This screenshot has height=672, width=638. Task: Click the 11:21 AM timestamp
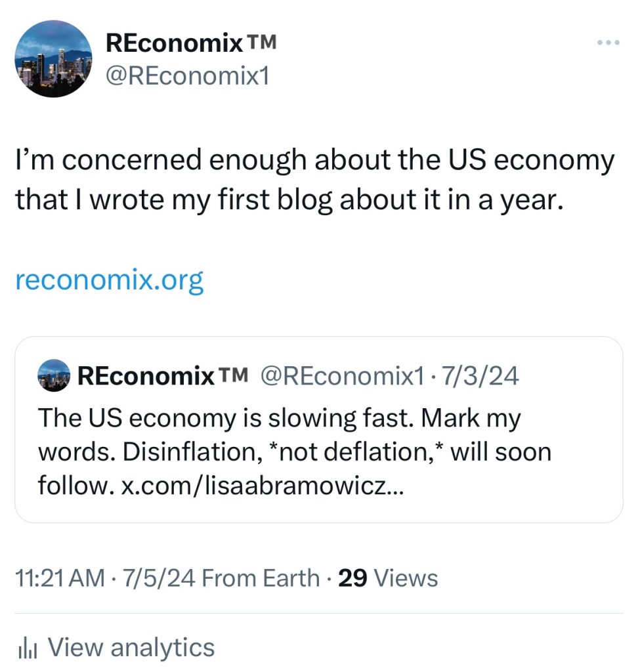59,578
